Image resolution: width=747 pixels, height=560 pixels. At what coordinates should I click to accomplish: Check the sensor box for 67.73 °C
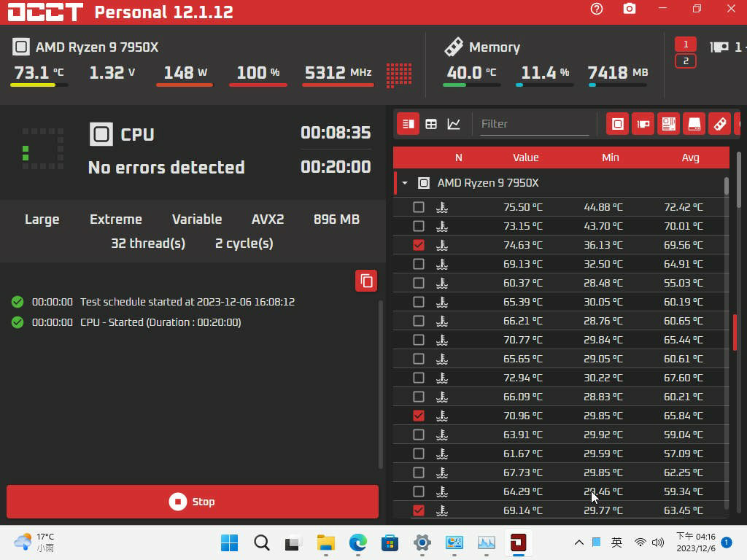point(419,472)
